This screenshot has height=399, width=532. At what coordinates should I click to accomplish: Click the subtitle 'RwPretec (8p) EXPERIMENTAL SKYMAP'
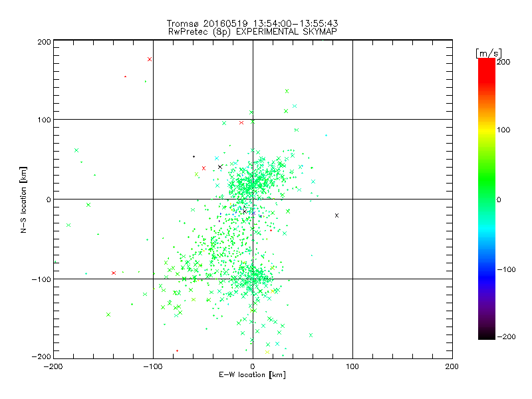click(253, 32)
